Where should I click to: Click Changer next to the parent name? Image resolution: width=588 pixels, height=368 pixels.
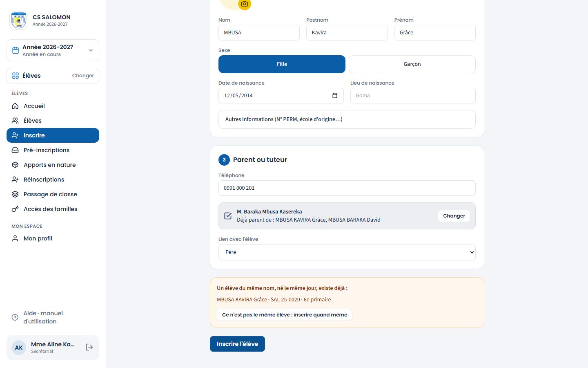pos(454,216)
